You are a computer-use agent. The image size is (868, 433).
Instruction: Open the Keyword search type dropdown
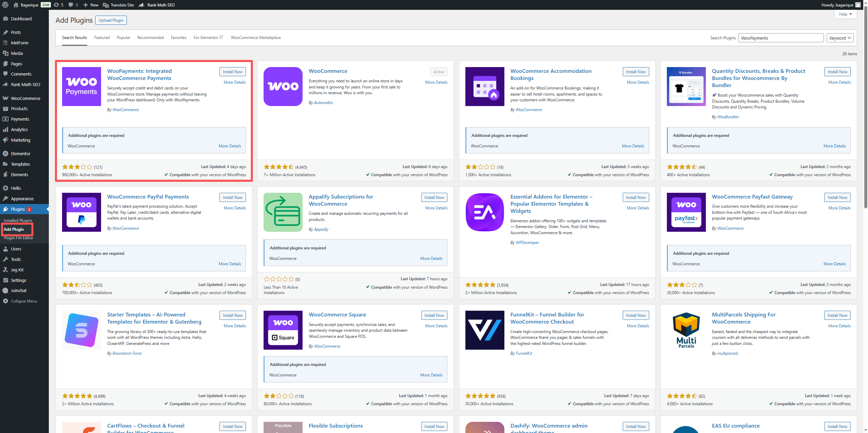coord(840,38)
